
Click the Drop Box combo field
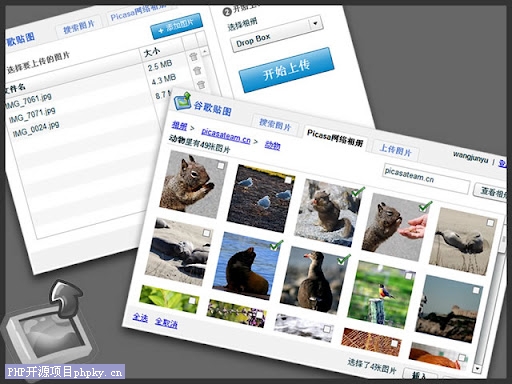click(277, 33)
